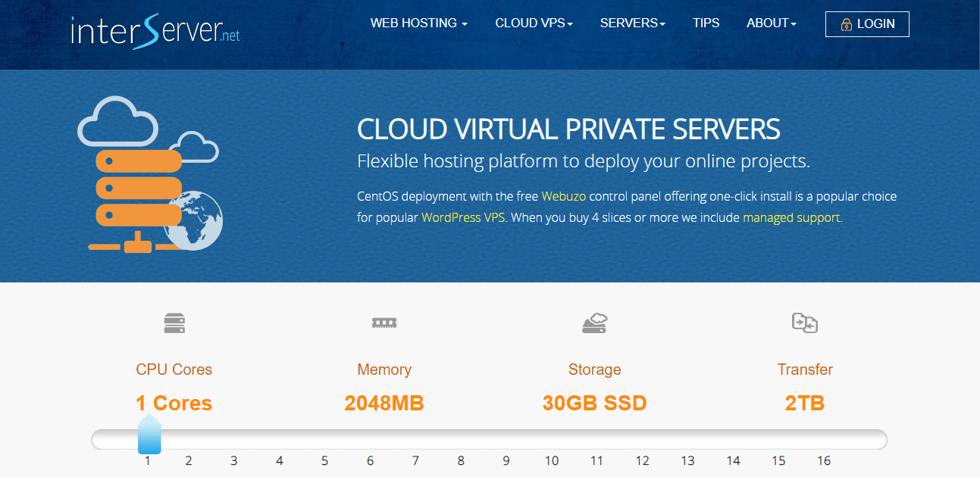
Task: Expand the About menu
Action: pyautogui.click(x=772, y=23)
